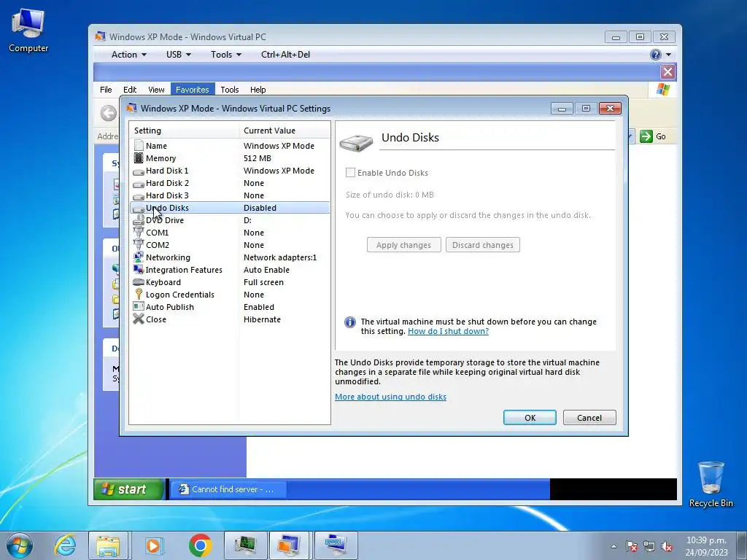The width and height of the screenshot is (747, 560).
Task: Select the DVD Drive setting
Action: point(230,220)
